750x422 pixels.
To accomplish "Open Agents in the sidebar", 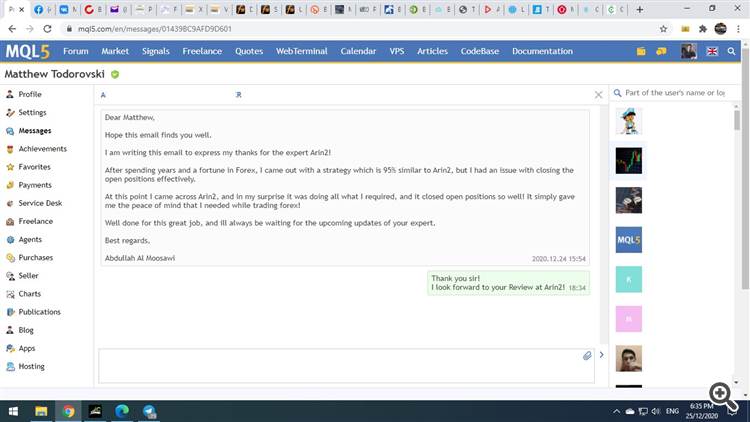I will tap(24, 240).
